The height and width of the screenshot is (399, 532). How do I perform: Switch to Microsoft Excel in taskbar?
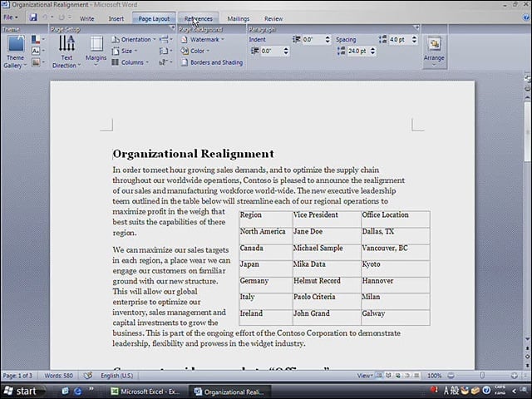click(146, 392)
